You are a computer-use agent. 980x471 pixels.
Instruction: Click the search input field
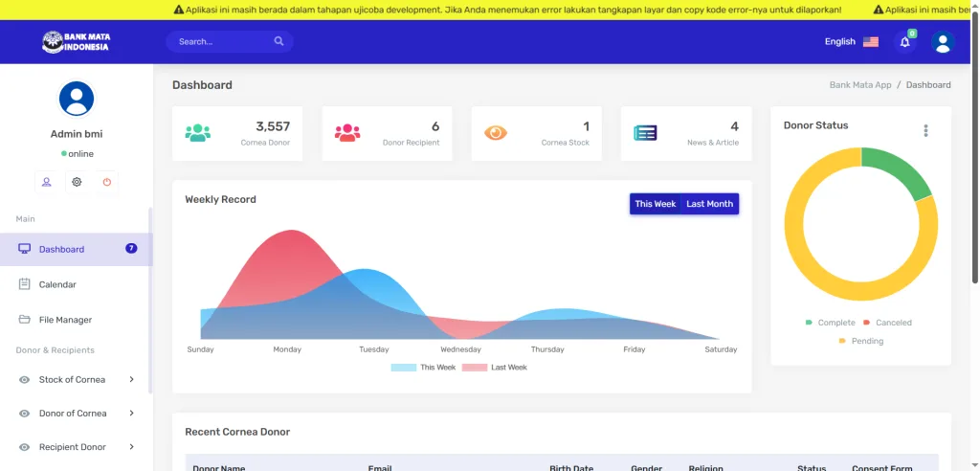pos(220,42)
